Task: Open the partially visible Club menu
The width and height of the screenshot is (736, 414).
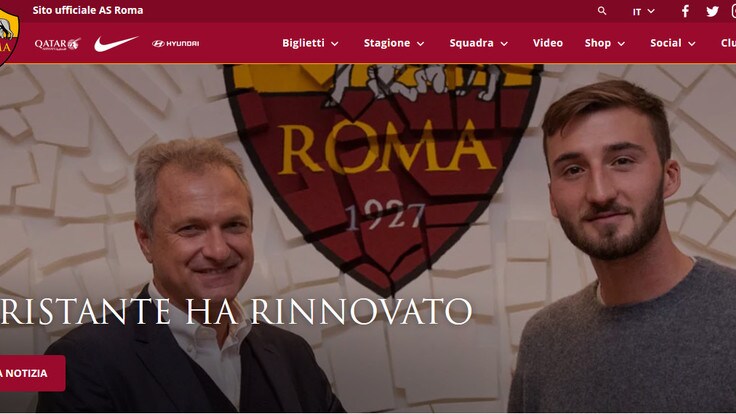Action: (728, 43)
